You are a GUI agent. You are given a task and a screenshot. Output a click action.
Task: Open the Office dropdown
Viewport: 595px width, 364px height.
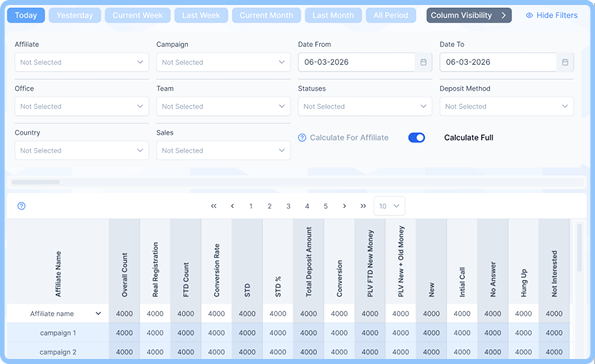tap(82, 107)
